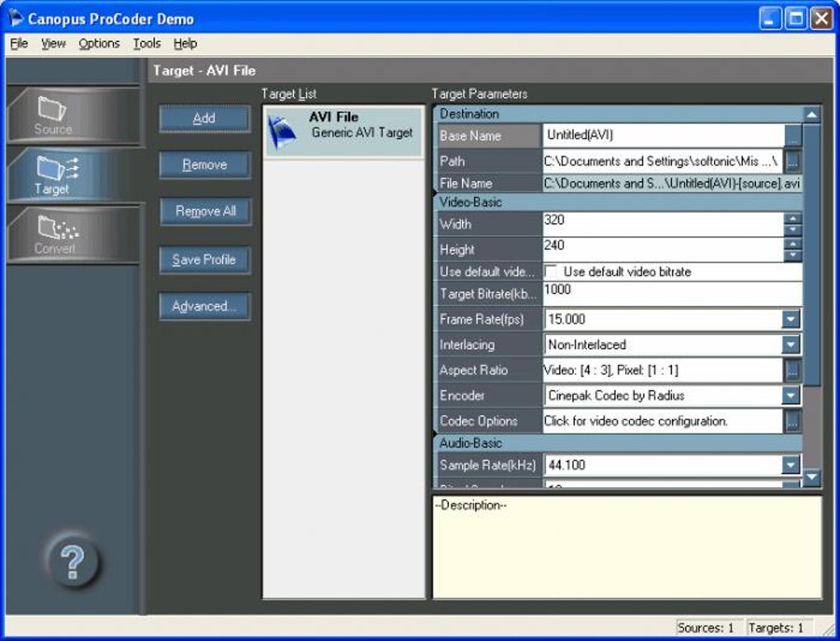Screen dimensions: 840x641
Task: Open the Options menu
Action: (x=99, y=44)
